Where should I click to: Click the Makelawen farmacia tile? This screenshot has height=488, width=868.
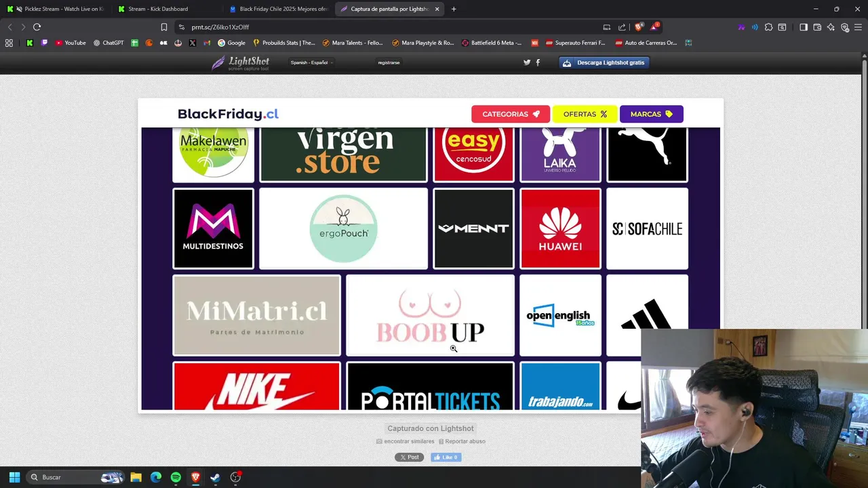click(213, 155)
